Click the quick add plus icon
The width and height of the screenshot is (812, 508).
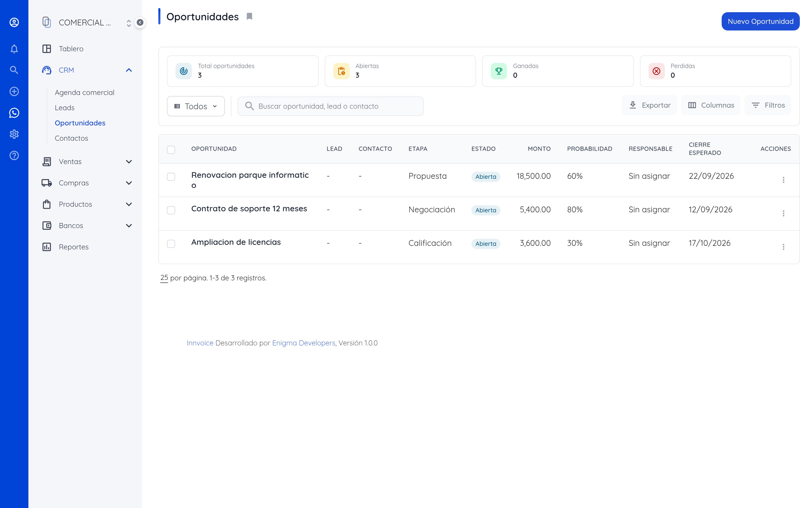pos(14,91)
